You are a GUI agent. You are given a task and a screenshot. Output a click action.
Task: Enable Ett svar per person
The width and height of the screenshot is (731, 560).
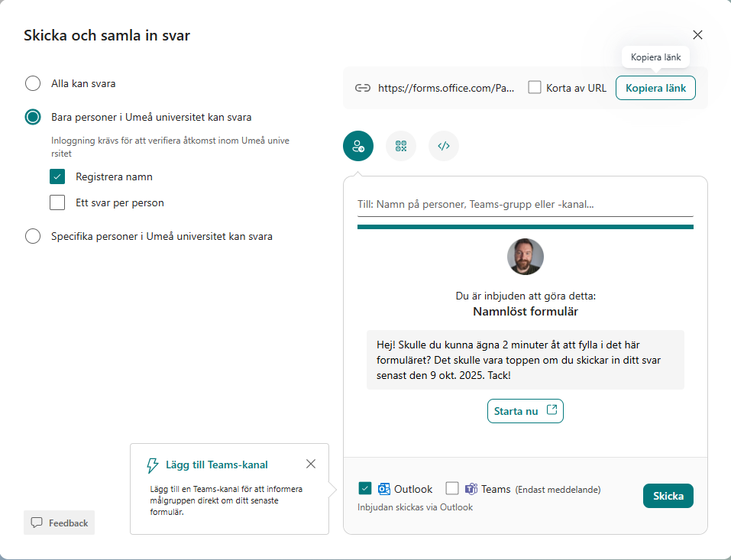pyautogui.click(x=57, y=202)
